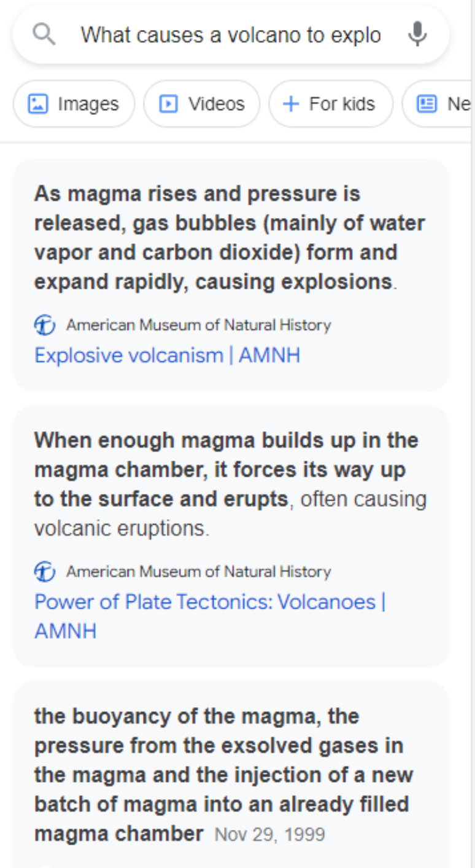
Task: Tap the microphone for voice search
Action: pyautogui.click(x=419, y=34)
